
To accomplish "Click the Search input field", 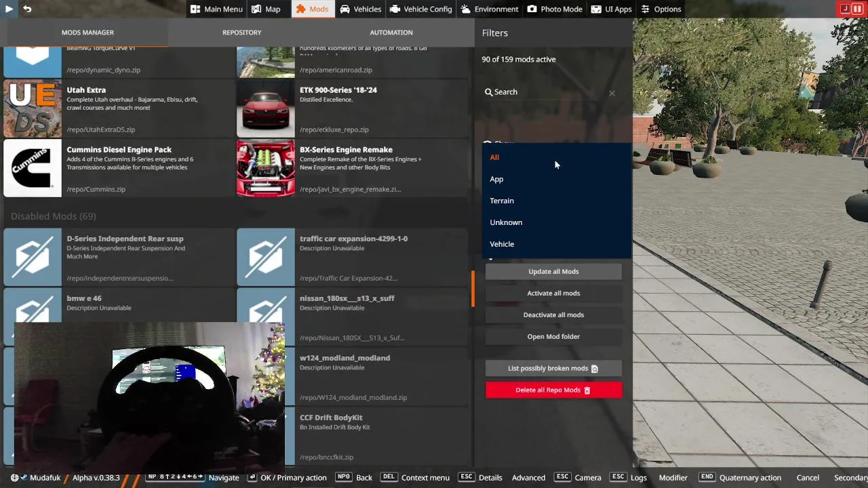I will [549, 92].
